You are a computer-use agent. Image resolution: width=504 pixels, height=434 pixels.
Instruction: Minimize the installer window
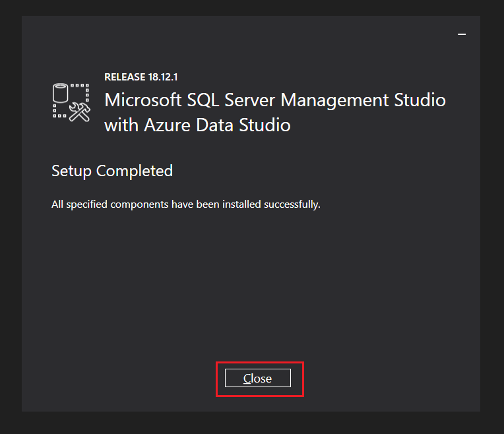tap(462, 34)
